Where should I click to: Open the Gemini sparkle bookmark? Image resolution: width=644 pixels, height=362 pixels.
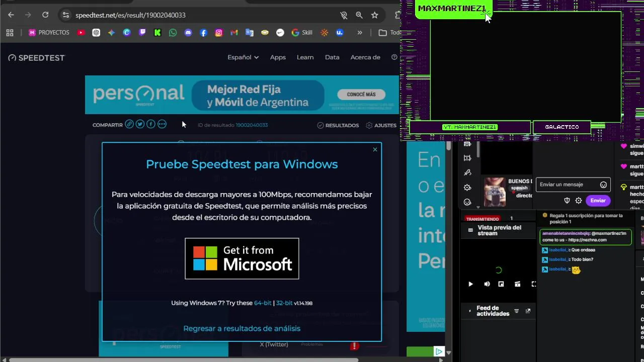coord(111,33)
